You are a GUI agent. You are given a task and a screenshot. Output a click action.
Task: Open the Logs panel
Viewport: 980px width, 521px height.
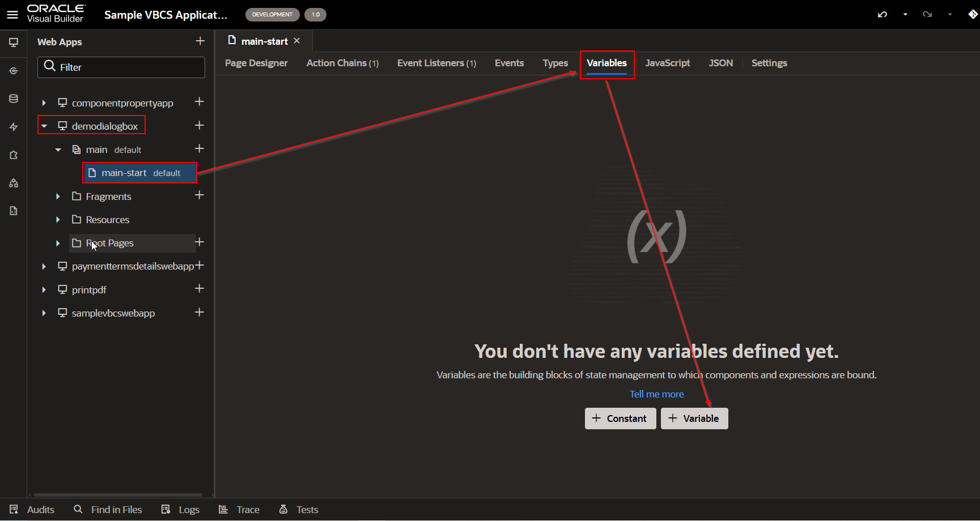[x=180, y=510]
